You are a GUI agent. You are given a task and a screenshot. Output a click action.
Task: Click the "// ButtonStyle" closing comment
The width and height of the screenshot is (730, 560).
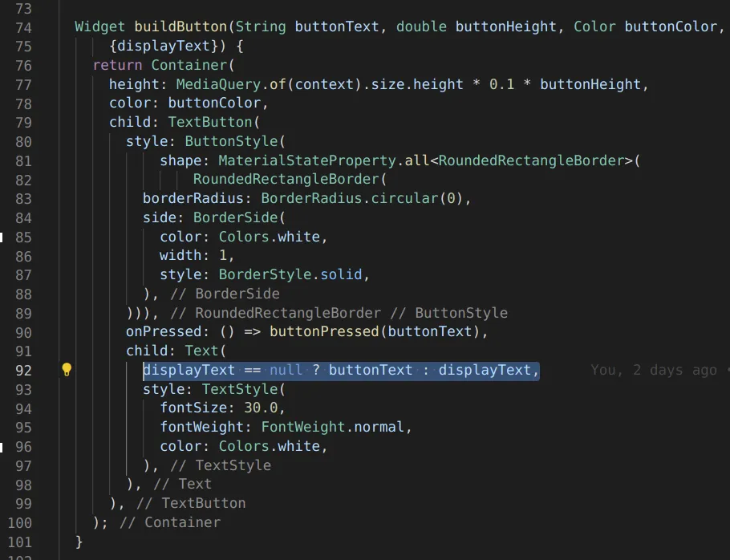pos(448,313)
